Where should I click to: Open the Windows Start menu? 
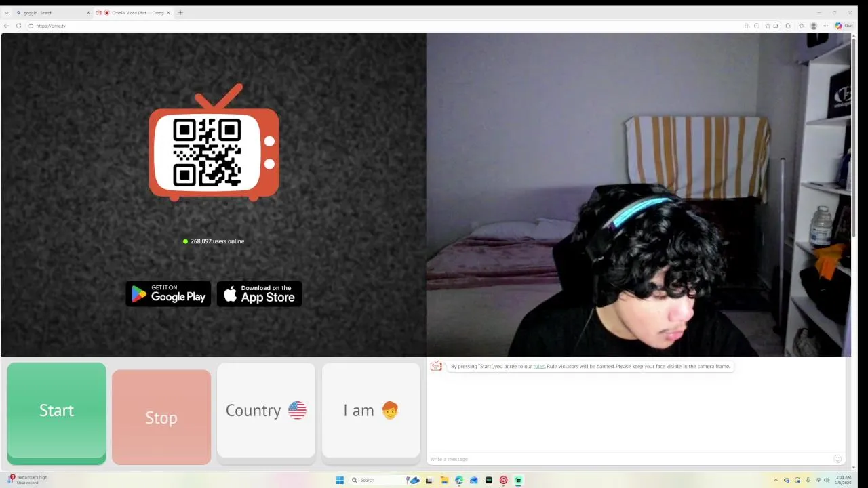(x=340, y=480)
